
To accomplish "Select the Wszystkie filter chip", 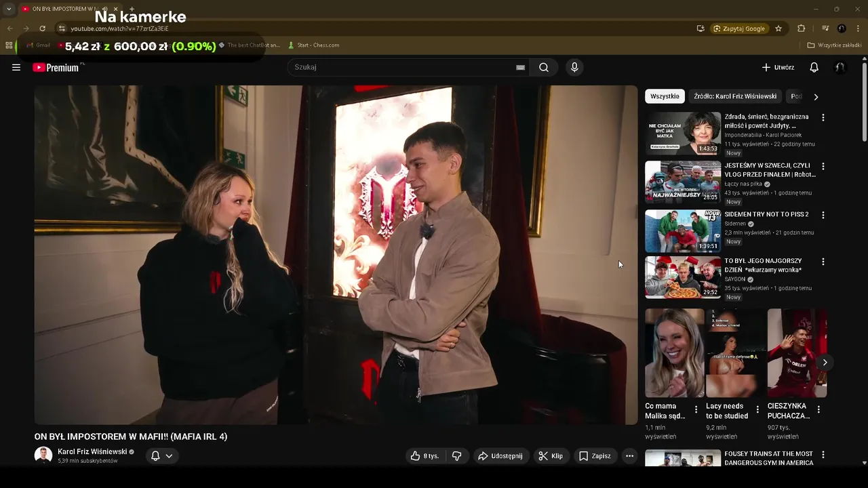I will (x=665, y=96).
